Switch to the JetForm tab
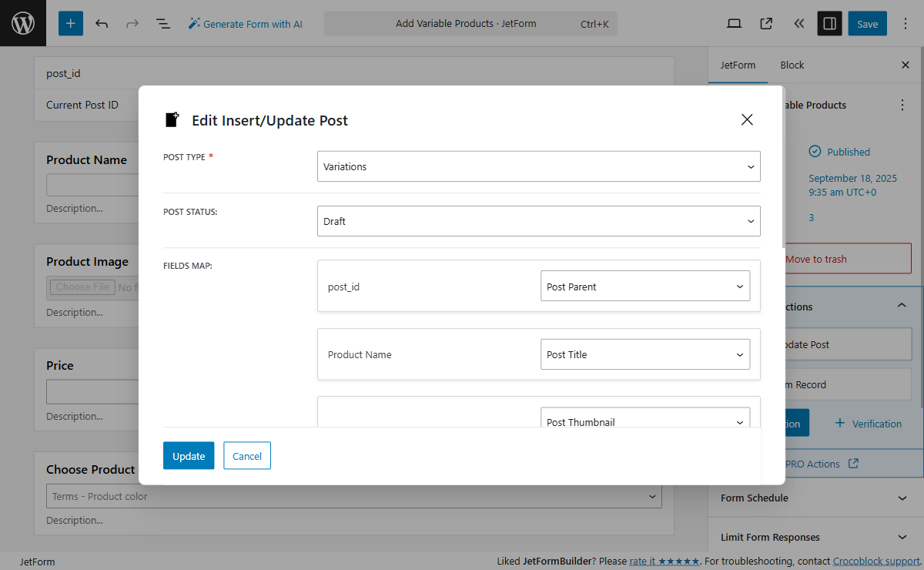This screenshot has height=570, width=924. [738, 65]
